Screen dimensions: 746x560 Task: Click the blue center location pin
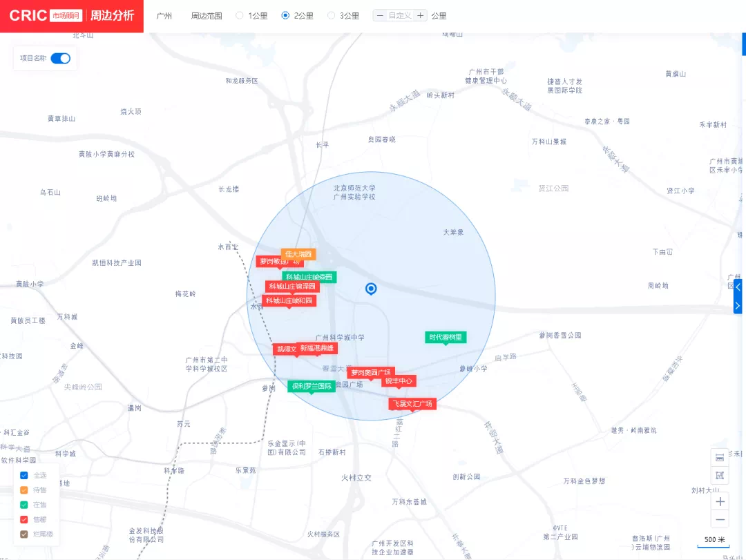pyautogui.click(x=371, y=289)
